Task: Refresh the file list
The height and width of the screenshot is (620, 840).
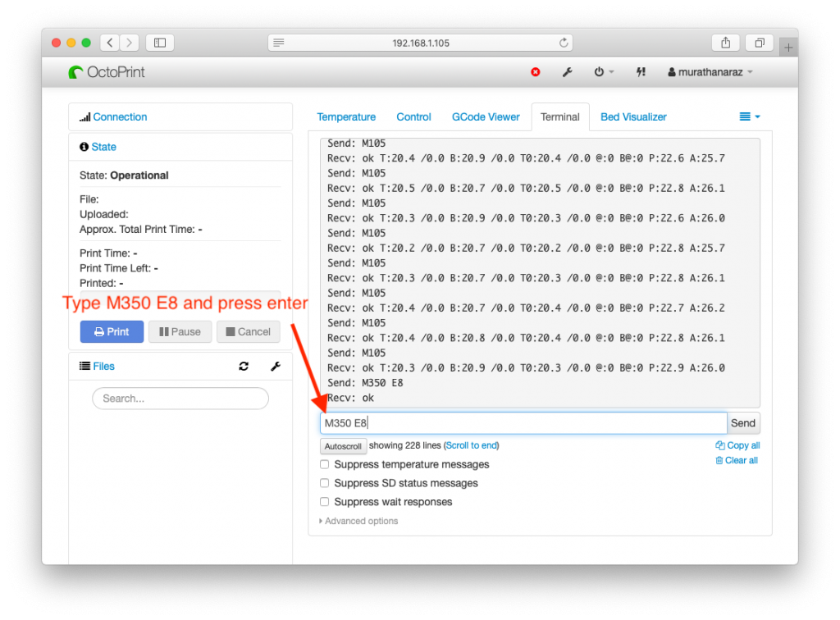Action: (x=244, y=367)
